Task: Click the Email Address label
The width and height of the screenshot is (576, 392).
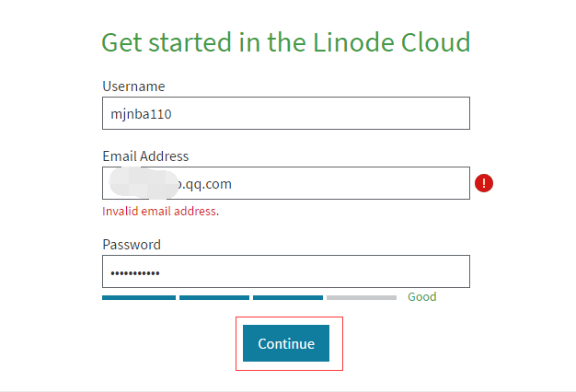Action: pyautogui.click(x=145, y=156)
